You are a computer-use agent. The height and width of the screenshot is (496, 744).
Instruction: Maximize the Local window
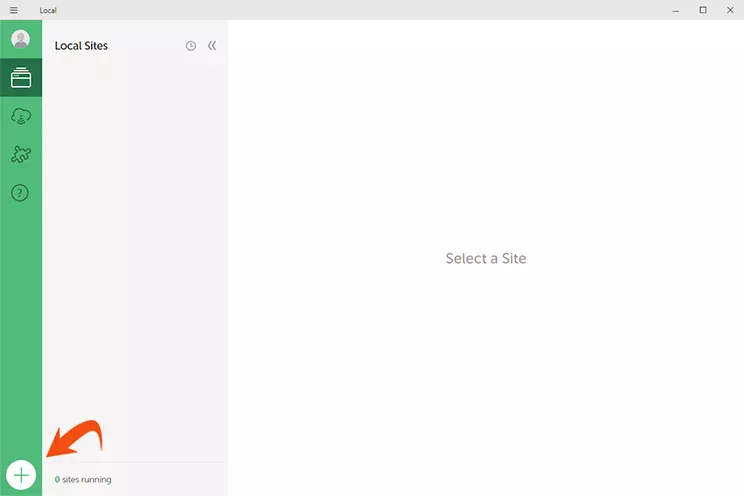[x=702, y=10]
